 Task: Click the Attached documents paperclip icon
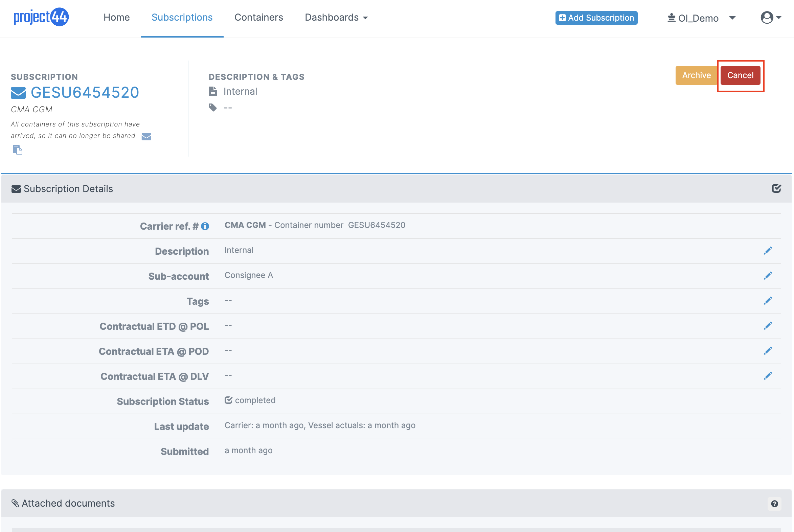[15, 503]
